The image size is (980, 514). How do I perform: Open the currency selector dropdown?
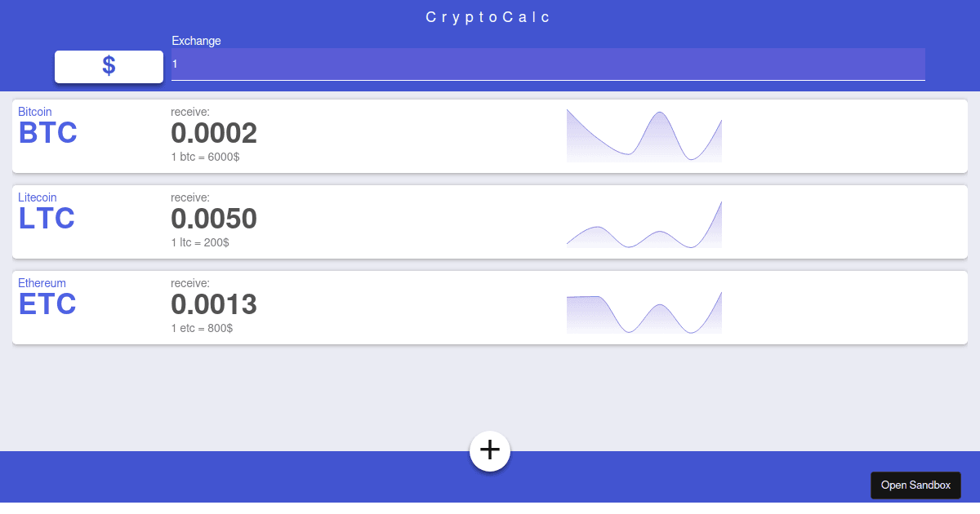click(109, 67)
